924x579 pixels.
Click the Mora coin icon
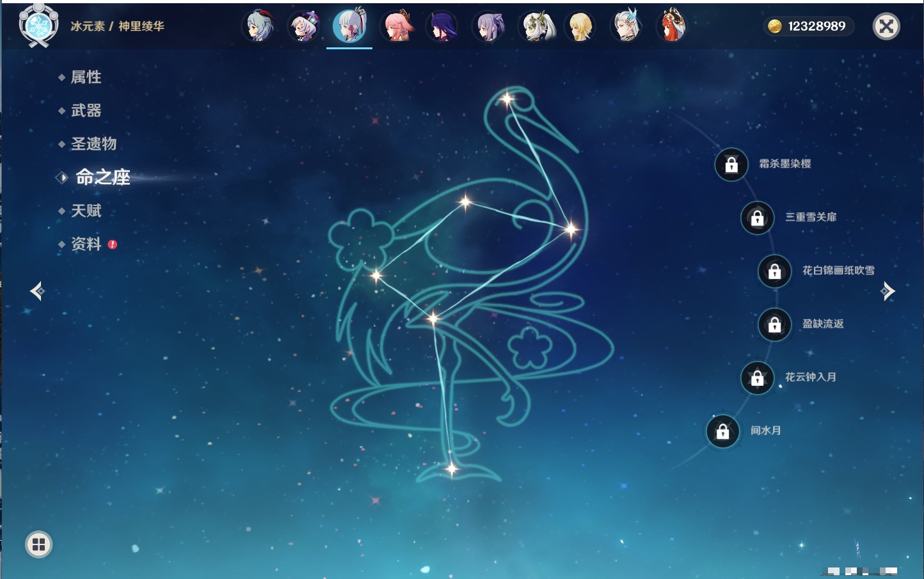pyautogui.click(x=775, y=26)
